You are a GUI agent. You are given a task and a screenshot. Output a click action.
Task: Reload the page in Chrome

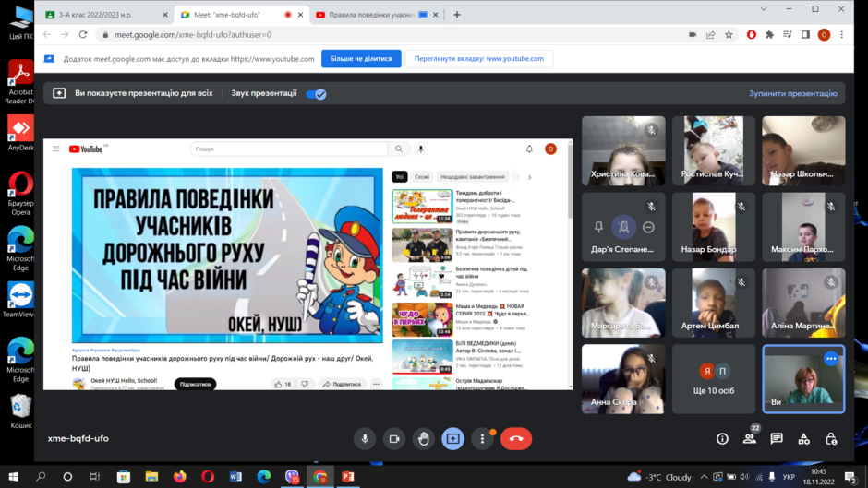[x=83, y=34]
